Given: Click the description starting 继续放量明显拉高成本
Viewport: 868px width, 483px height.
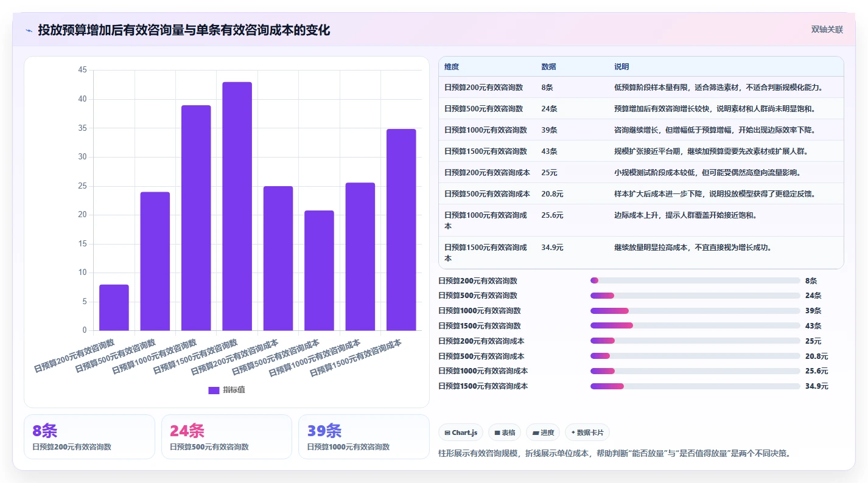Looking at the screenshot, I should click(x=693, y=248).
